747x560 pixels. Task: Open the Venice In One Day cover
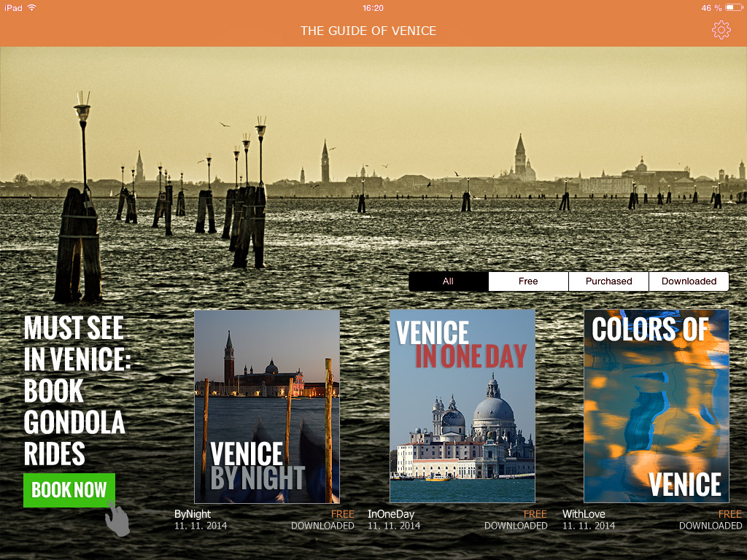[462, 406]
